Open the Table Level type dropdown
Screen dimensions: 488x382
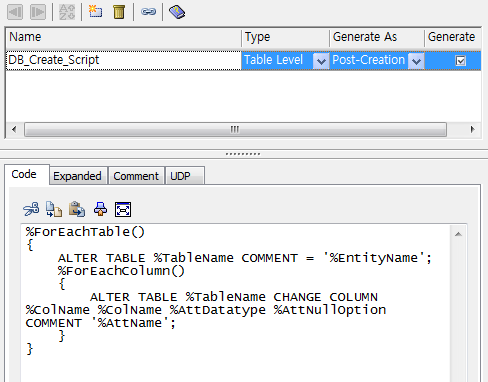coord(321,61)
